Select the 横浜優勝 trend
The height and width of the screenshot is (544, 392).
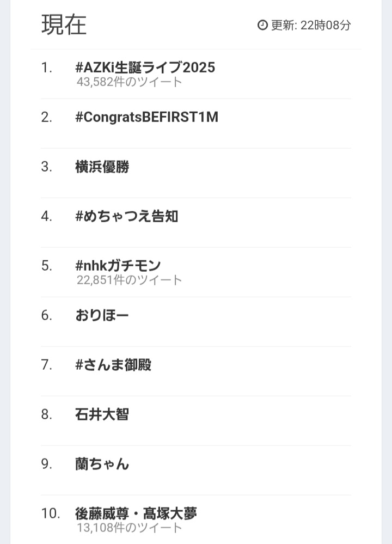pos(102,167)
